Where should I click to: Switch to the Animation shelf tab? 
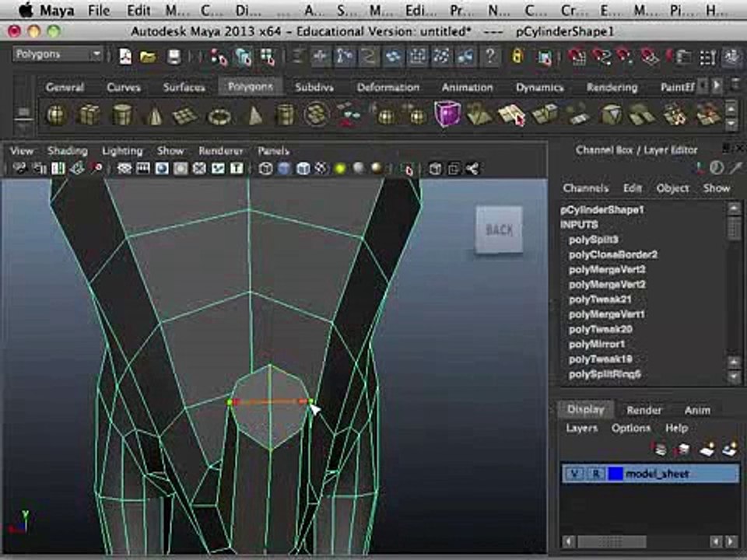pyautogui.click(x=468, y=87)
